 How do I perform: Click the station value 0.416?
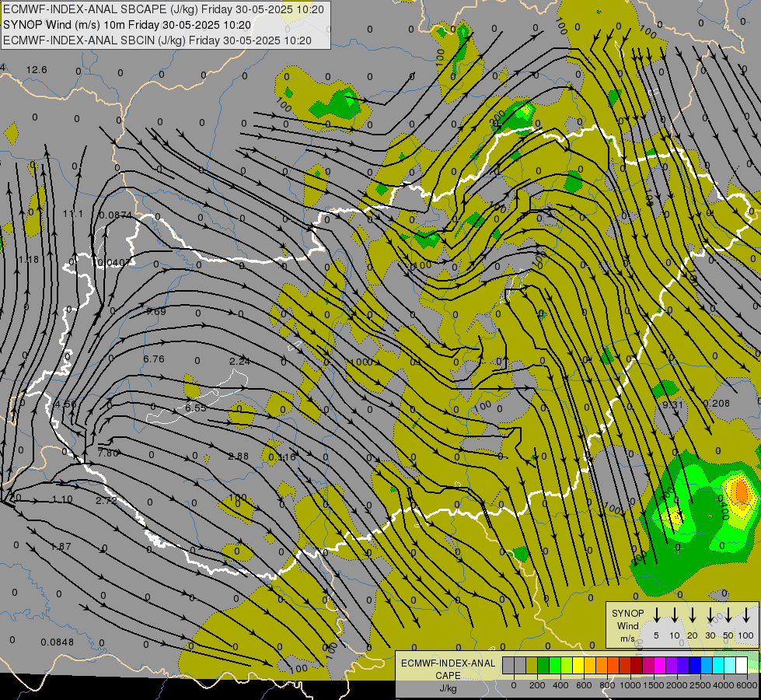(282, 457)
